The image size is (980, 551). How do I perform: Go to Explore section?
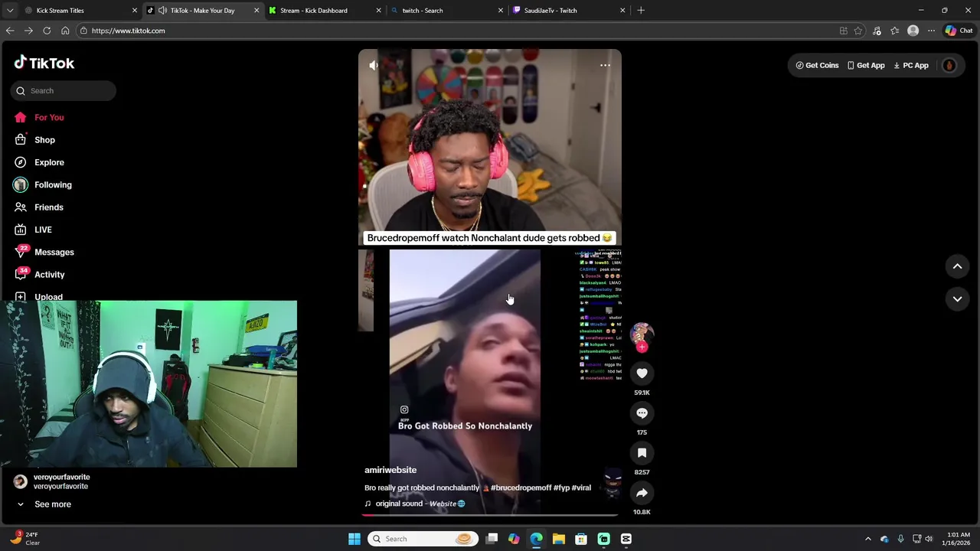click(38, 162)
